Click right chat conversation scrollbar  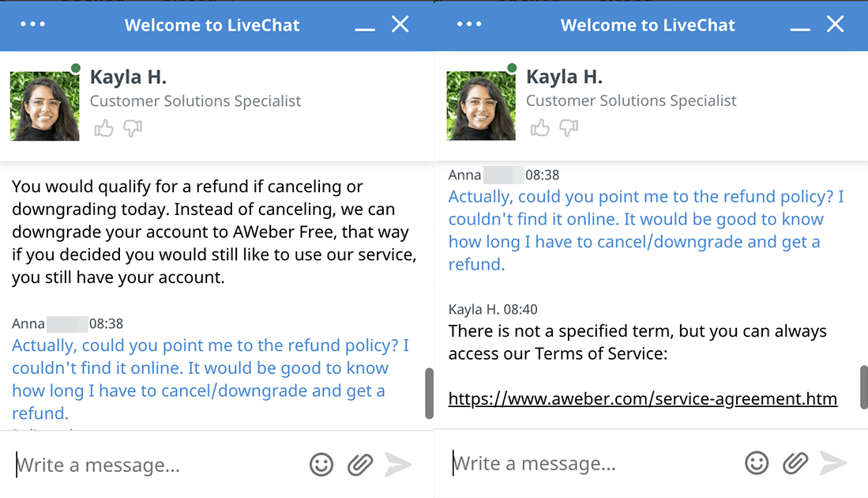tap(864, 387)
